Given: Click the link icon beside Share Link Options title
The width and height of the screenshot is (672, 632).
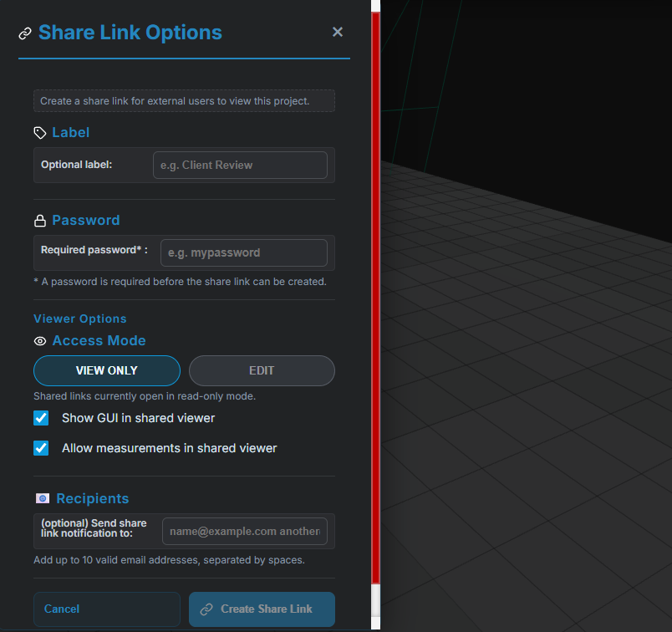Looking at the screenshot, I should [25, 33].
